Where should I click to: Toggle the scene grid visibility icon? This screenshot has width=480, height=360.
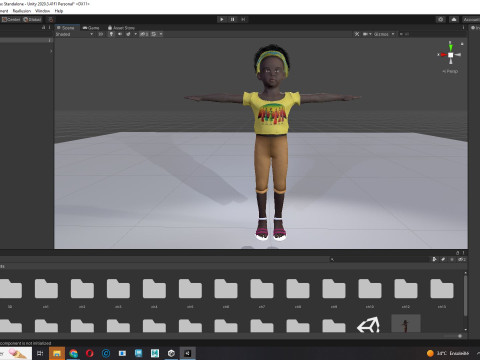[x=154, y=34]
